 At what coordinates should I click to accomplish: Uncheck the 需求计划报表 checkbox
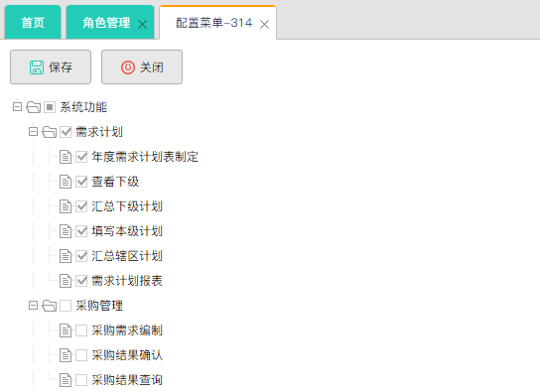coord(81,281)
